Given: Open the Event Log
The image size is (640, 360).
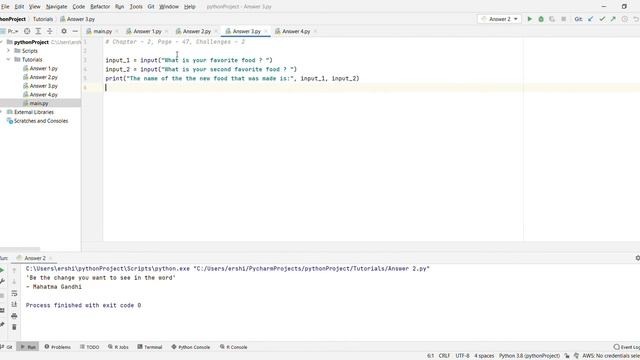Looking at the screenshot, I should point(627,347).
